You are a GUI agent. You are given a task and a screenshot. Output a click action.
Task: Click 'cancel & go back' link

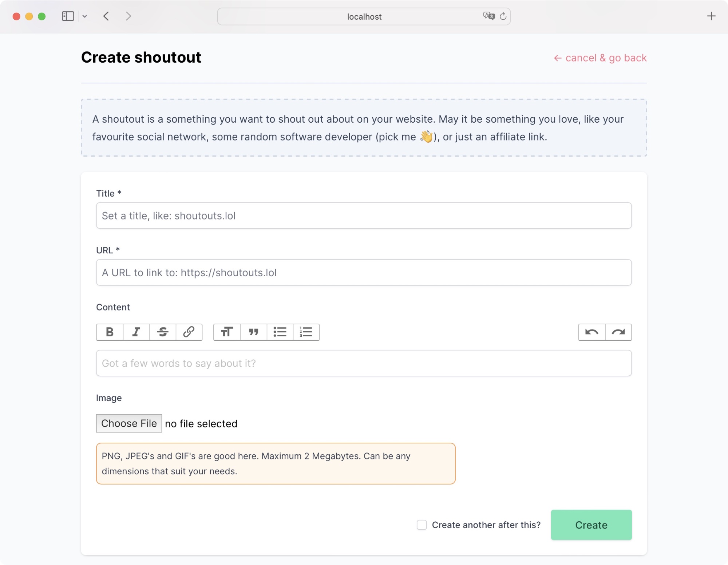600,58
